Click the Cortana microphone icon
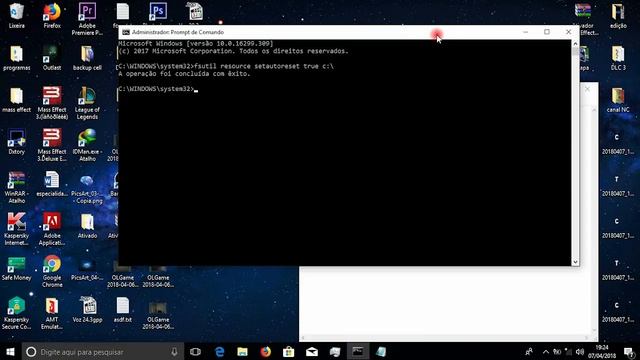640x360 pixels. (174, 351)
